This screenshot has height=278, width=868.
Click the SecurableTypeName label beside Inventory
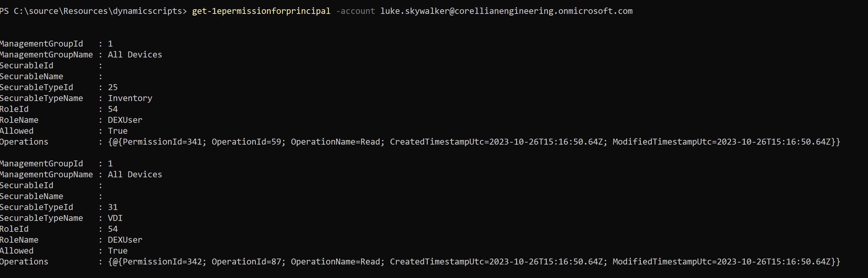[42, 98]
